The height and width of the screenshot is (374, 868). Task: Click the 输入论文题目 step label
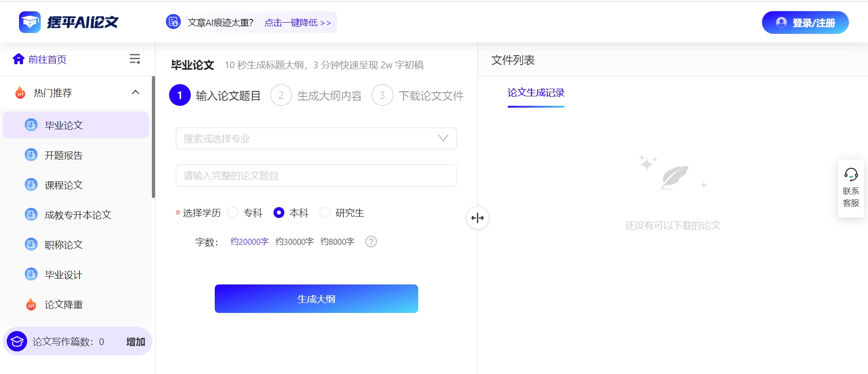coord(228,95)
